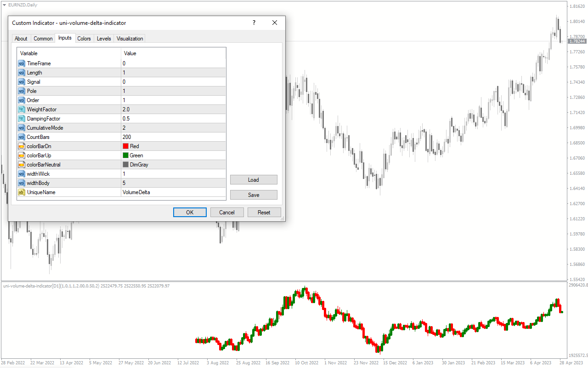
Task: Click the uni-volume-delta-indicator subwindow label
Action: click(x=86, y=286)
